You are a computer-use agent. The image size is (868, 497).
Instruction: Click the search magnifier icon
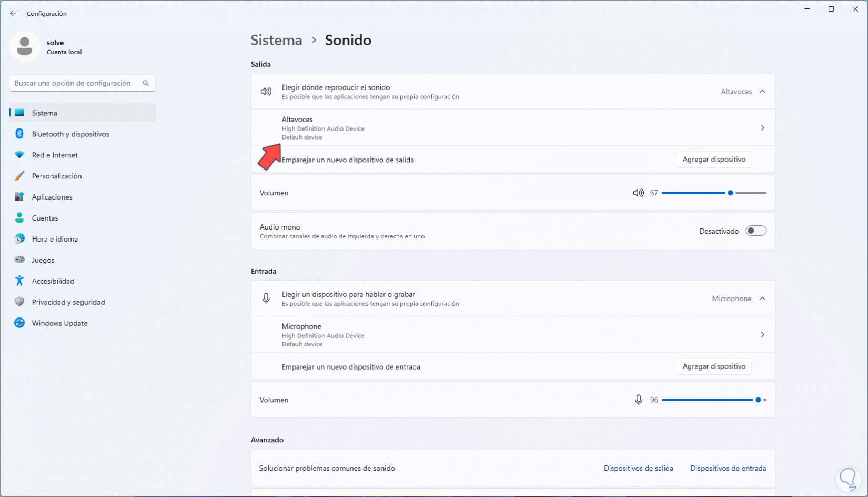point(146,83)
